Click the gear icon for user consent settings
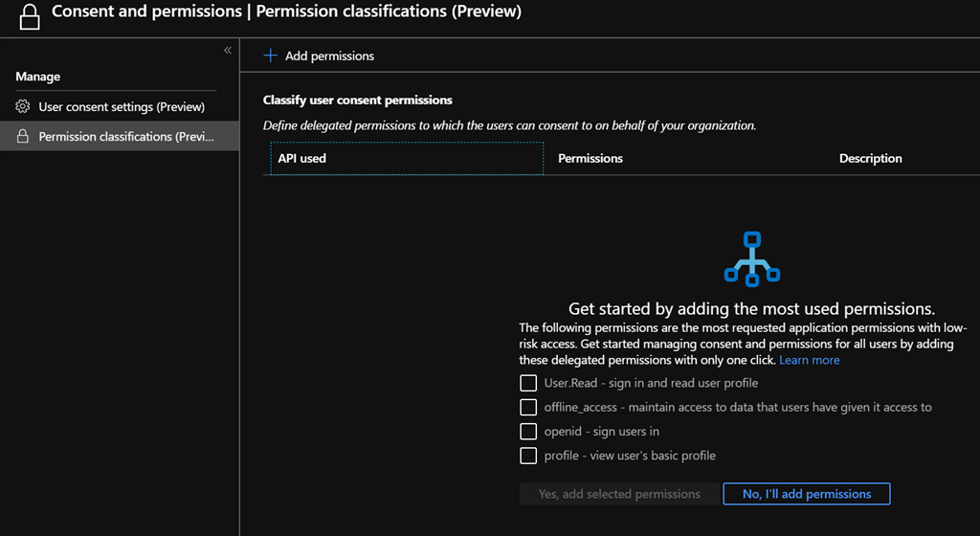This screenshot has width=980, height=536. (23, 107)
